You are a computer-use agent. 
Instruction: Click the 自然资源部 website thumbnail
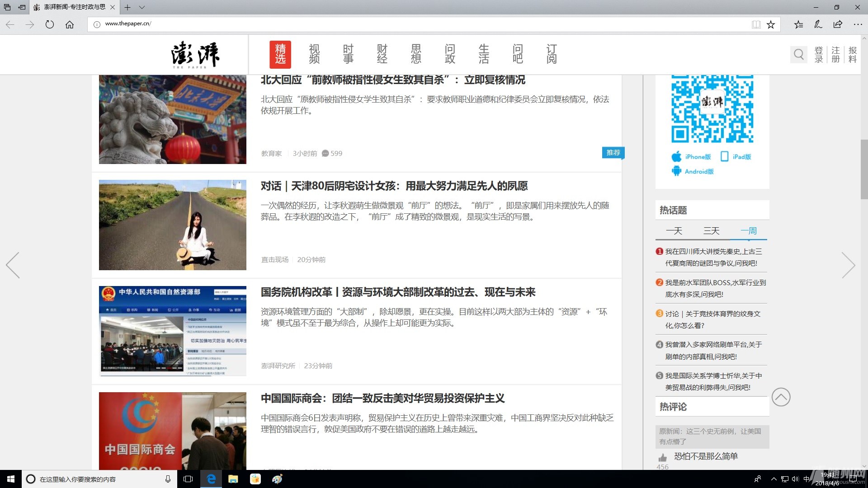173,331
